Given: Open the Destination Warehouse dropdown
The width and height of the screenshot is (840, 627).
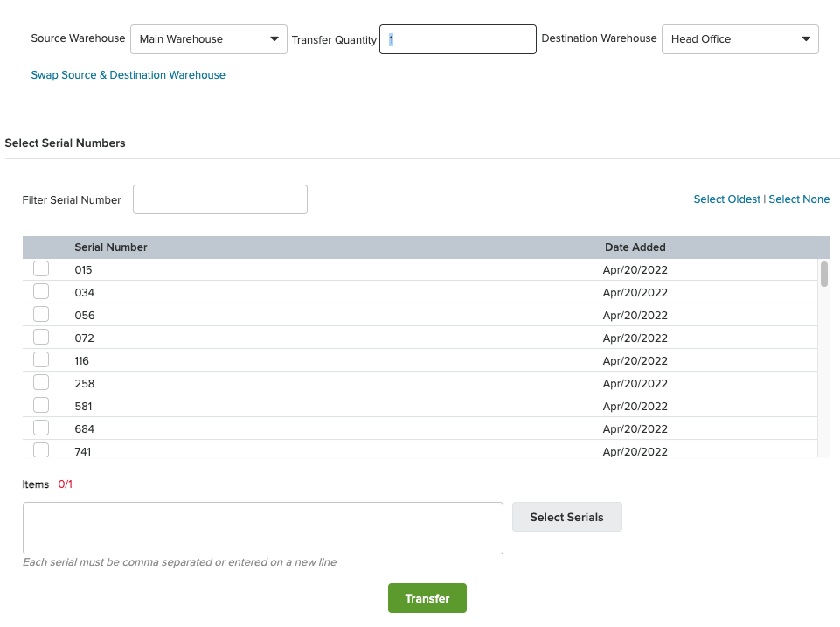Looking at the screenshot, I should [x=739, y=39].
